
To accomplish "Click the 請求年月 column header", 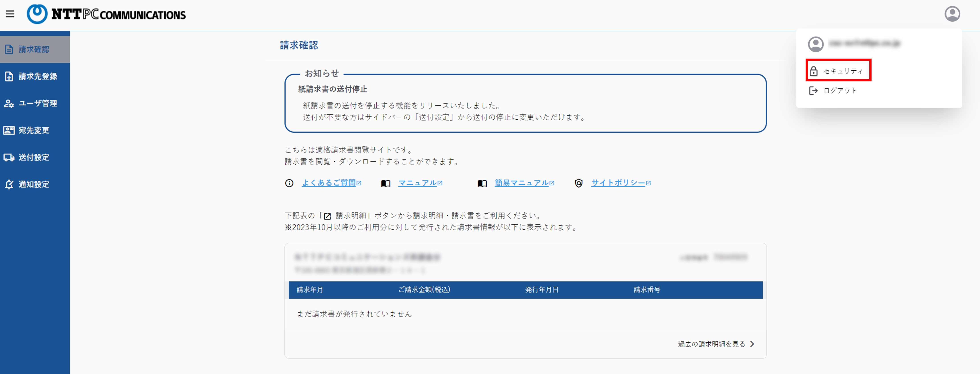I will (x=310, y=290).
